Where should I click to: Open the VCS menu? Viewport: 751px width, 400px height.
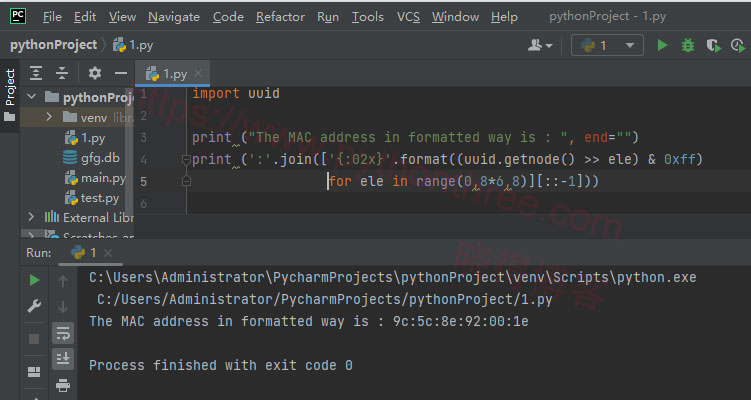click(408, 17)
